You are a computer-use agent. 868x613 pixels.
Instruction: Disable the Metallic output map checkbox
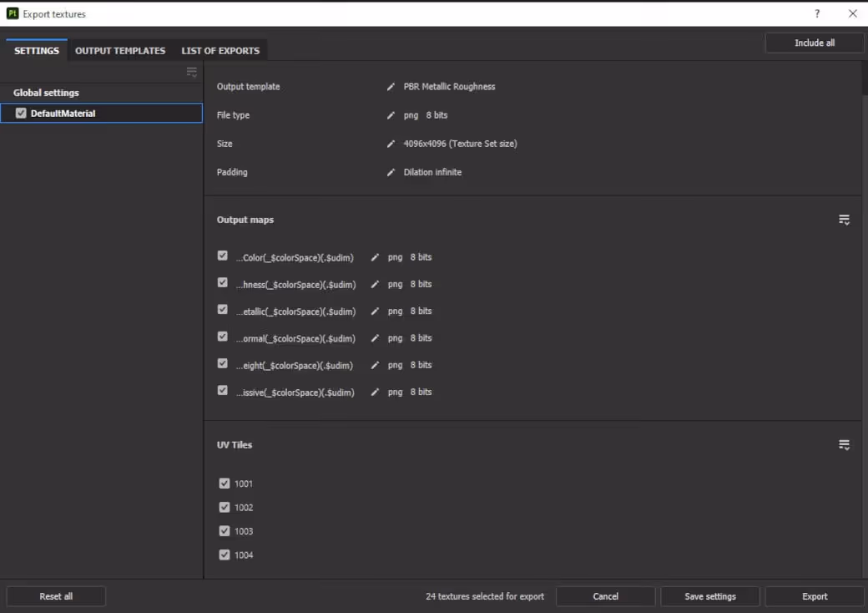[223, 309]
